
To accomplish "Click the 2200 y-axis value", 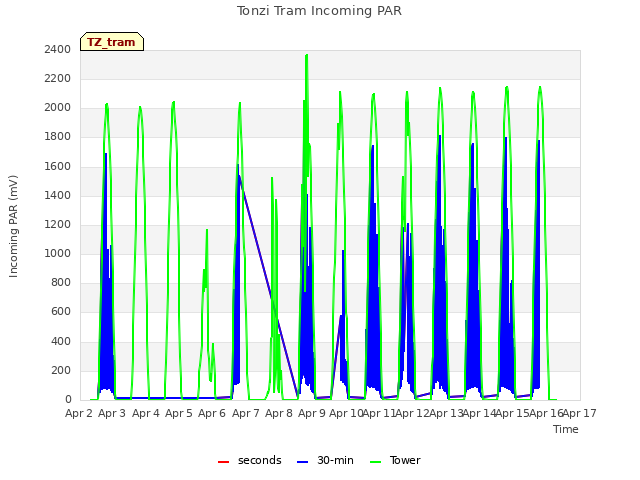I will click(x=58, y=78).
